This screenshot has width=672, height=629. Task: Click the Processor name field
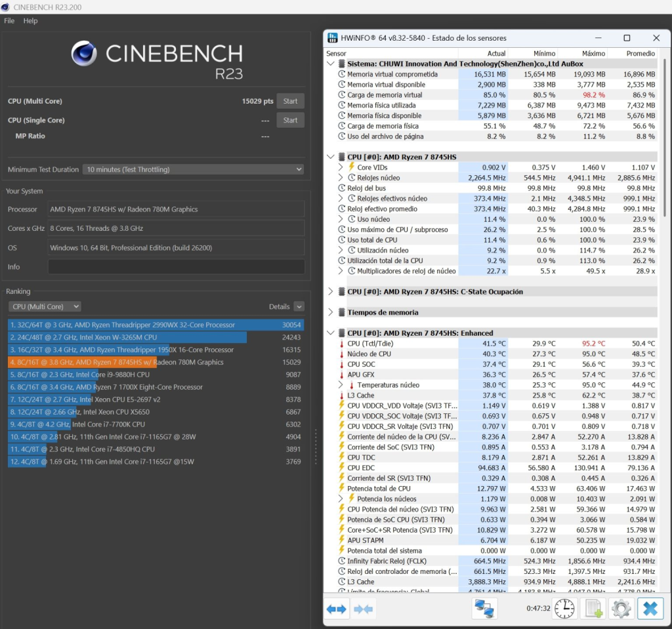(176, 209)
